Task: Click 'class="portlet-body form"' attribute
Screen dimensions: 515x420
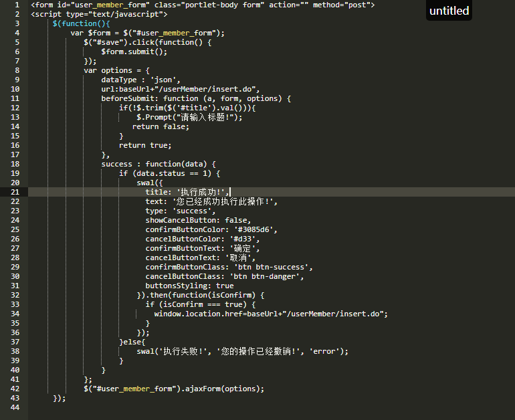Action: coord(209,5)
